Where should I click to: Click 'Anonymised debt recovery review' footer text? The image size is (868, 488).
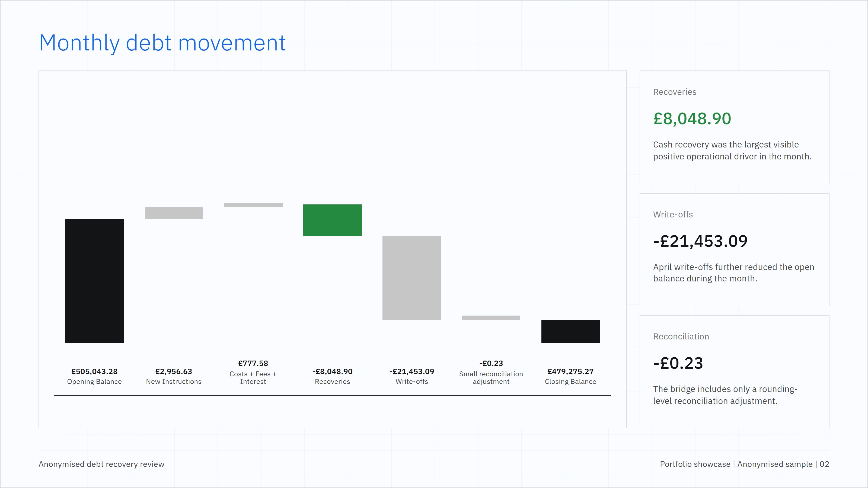[x=101, y=464]
